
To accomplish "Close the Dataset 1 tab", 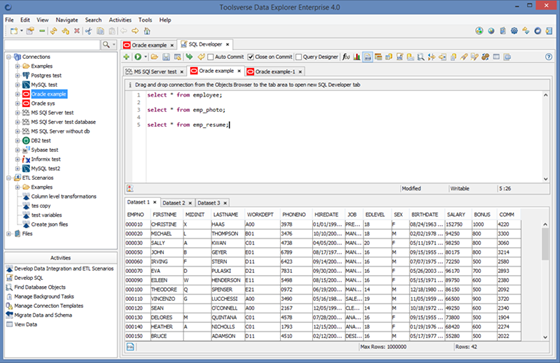I will (x=155, y=202).
